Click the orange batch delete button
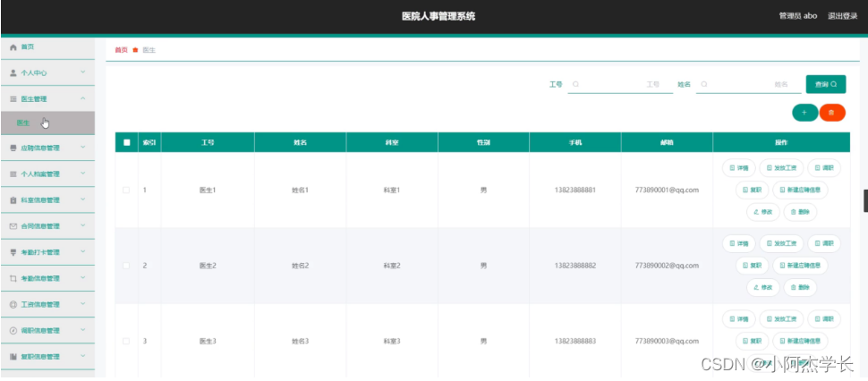The width and height of the screenshot is (868, 381). pos(832,113)
